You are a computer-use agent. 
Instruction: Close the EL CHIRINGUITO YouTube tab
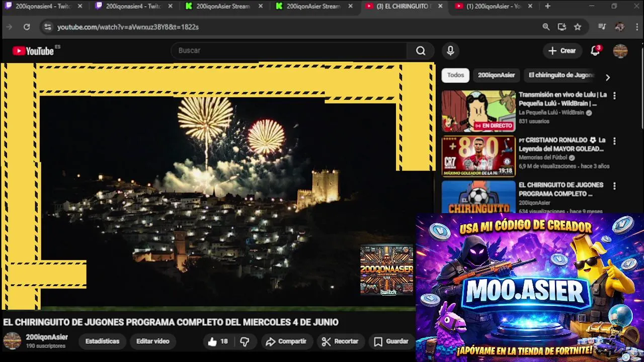pyautogui.click(x=440, y=7)
